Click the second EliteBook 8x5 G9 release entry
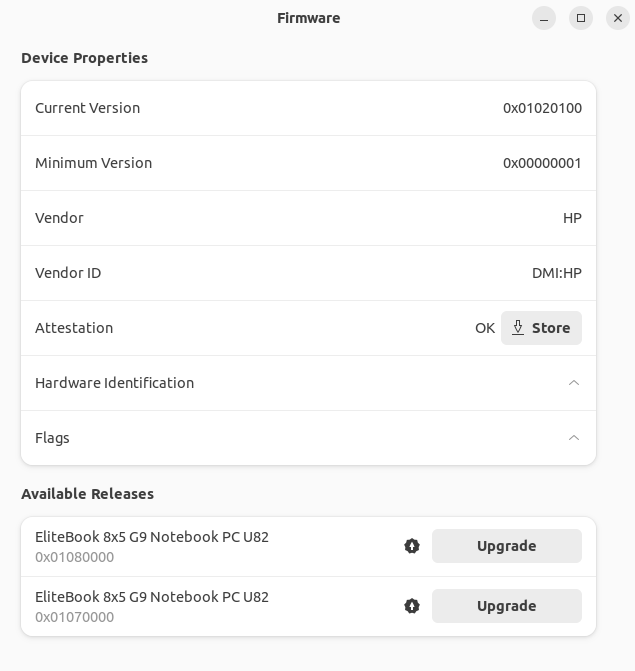The height and width of the screenshot is (671, 635). pyautogui.click(x=152, y=606)
